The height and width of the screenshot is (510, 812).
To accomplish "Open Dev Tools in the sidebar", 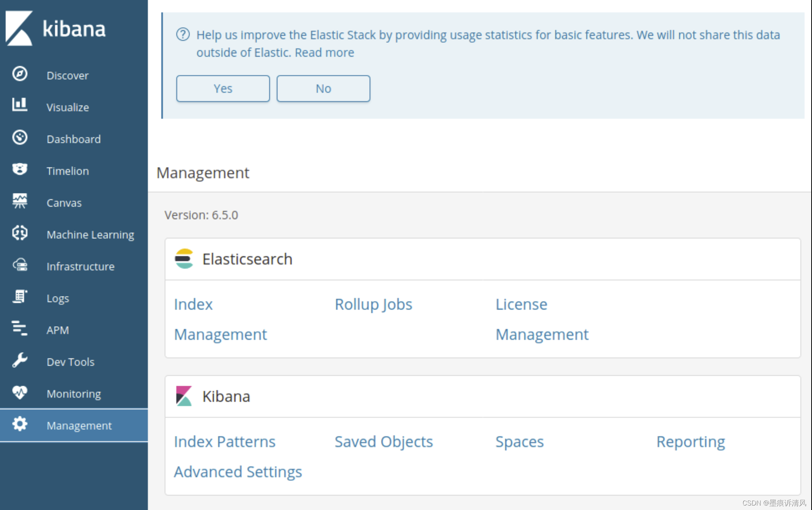I will pyautogui.click(x=74, y=362).
